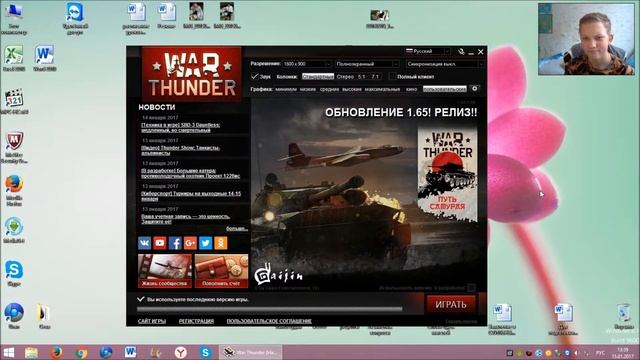Screen dimensions: 640x360
Task: Select 7.1 speaker option
Action: coord(375,77)
